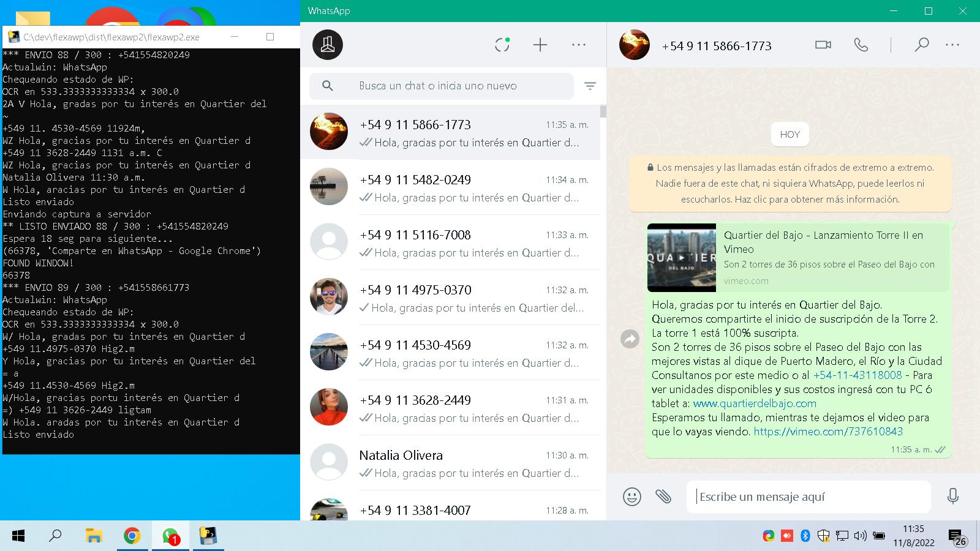Click the 'Escribe un mensaje aquí' message box

coord(809,497)
